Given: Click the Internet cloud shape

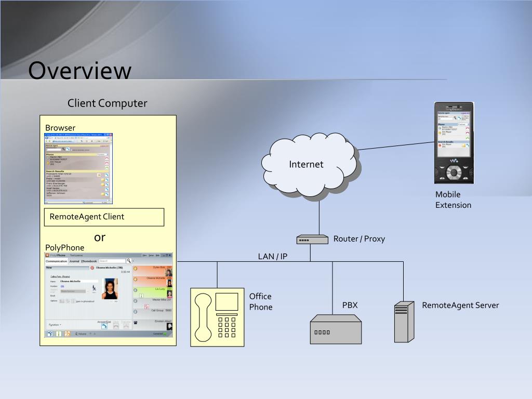Looking at the screenshot, I should point(310,165).
